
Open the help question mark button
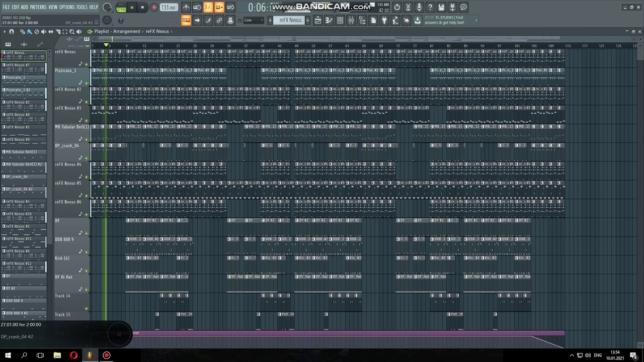point(430,7)
